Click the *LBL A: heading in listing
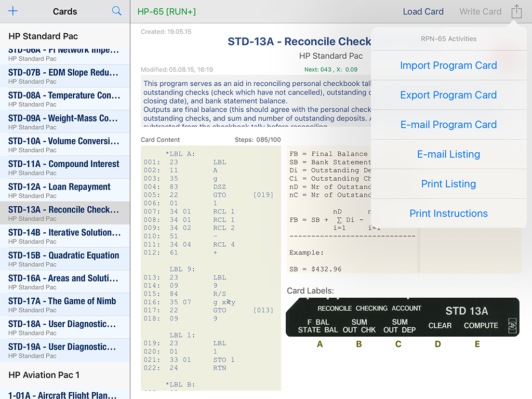 tap(180, 154)
